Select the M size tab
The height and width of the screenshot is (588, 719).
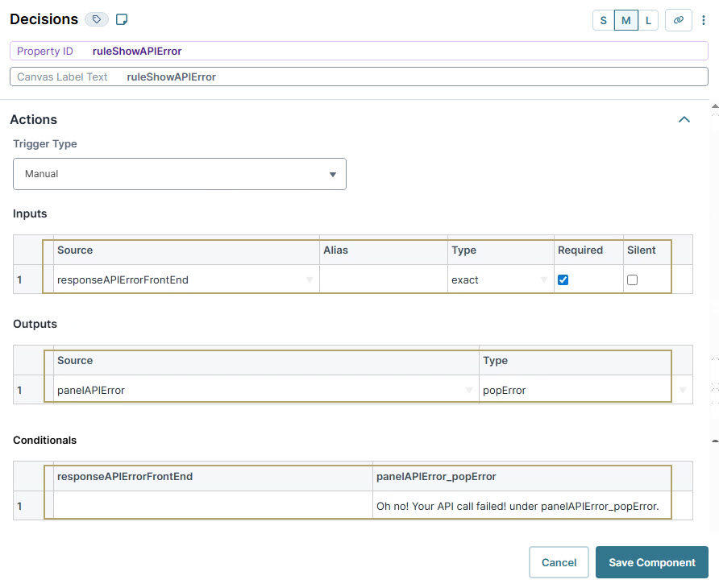pyautogui.click(x=625, y=19)
